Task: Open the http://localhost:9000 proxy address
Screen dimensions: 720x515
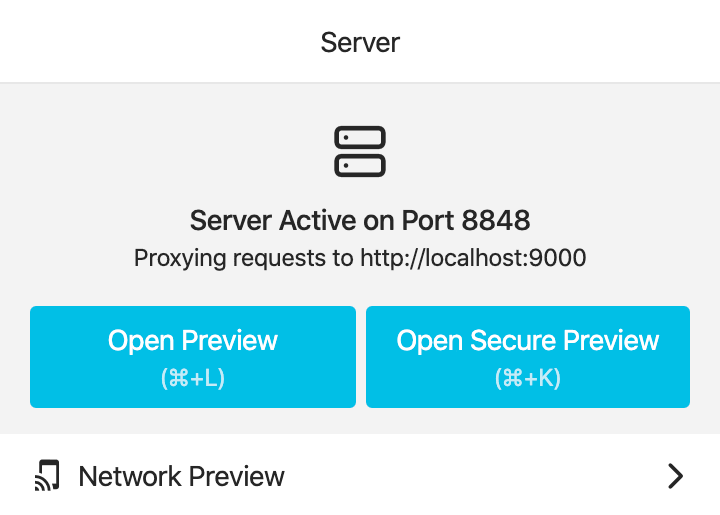Action: (x=473, y=258)
